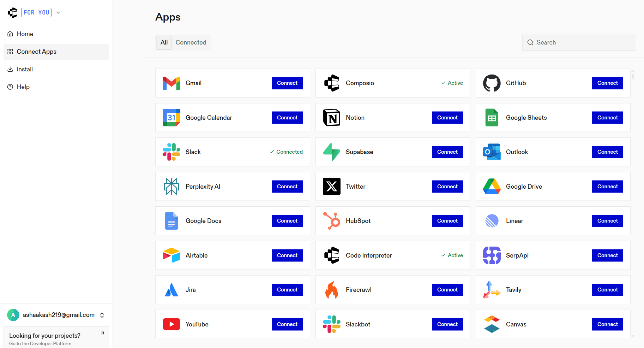Click the Composio Active status
The image size is (644, 348).
[452, 83]
